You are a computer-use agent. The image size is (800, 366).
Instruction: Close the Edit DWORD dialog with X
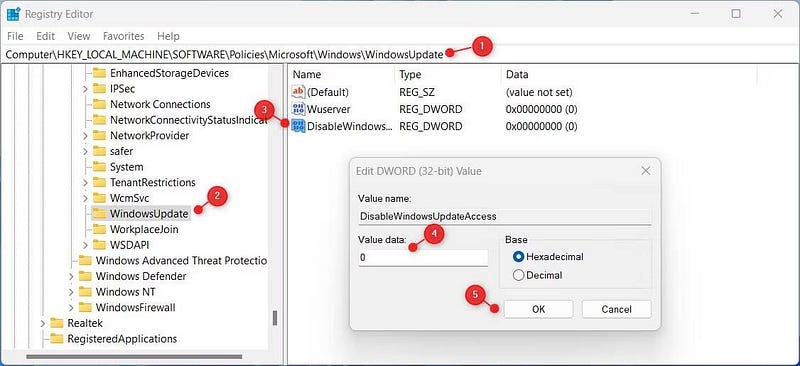pyautogui.click(x=645, y=171)
